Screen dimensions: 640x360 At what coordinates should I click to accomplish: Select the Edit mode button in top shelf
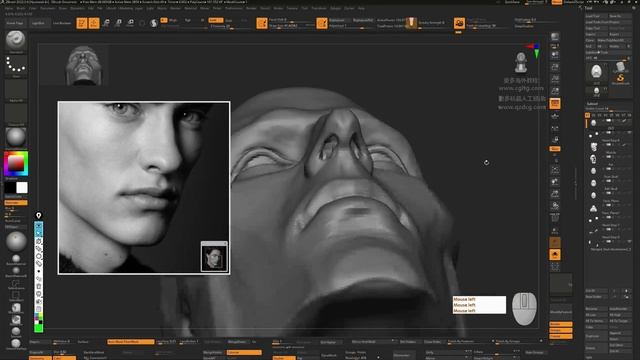[82, 23]
